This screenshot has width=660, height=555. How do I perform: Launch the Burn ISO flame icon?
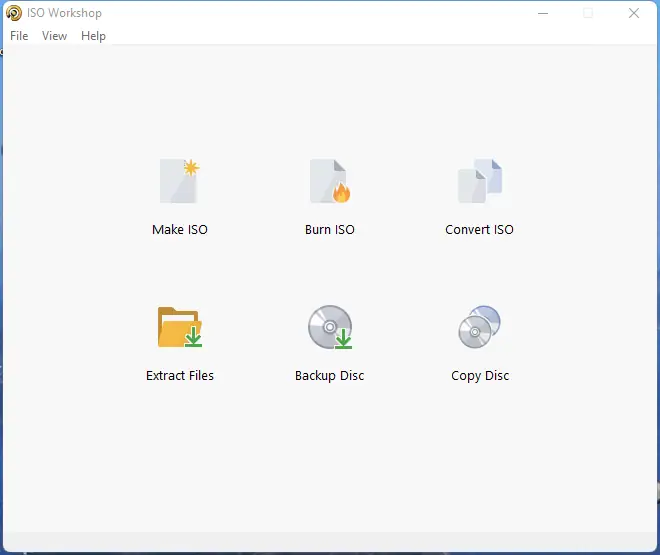tap(330, 181)
